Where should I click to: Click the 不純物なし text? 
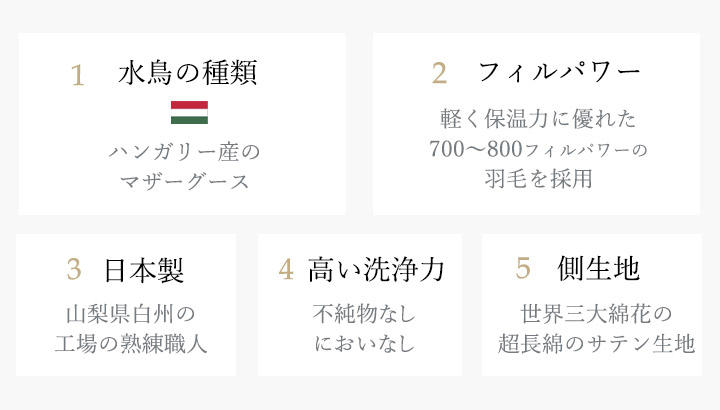pyautogui.click(x=365, y=315)
